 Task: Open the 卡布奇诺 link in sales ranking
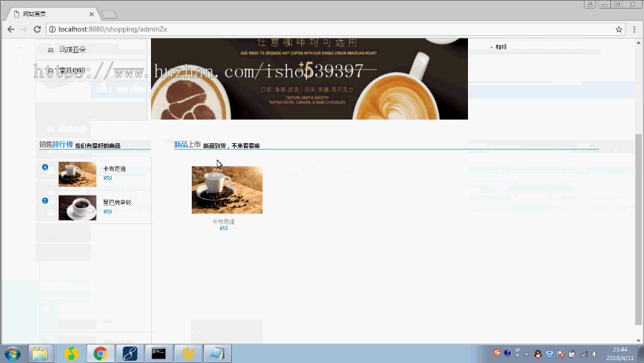tap(114, 169)
